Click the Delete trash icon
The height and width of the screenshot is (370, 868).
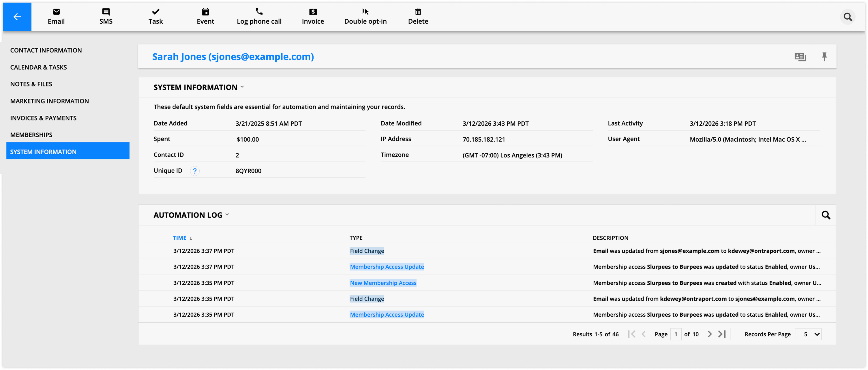[418, 12]
